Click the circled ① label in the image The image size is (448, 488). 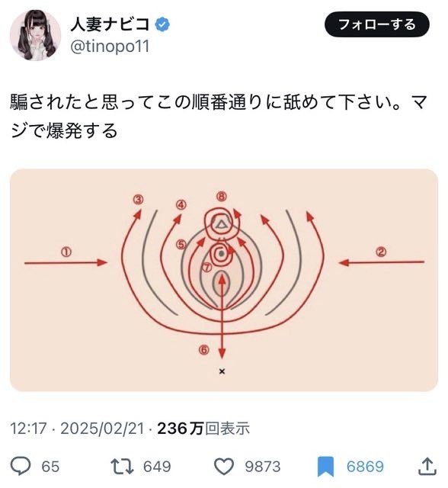(x=66, y=252)
